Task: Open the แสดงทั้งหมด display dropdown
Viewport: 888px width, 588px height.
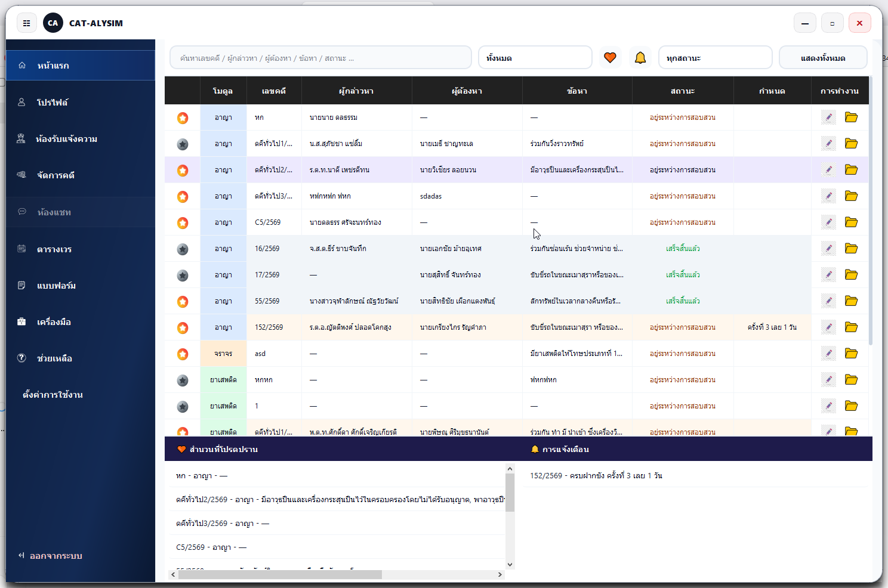Action: click(x=822, y=58)
